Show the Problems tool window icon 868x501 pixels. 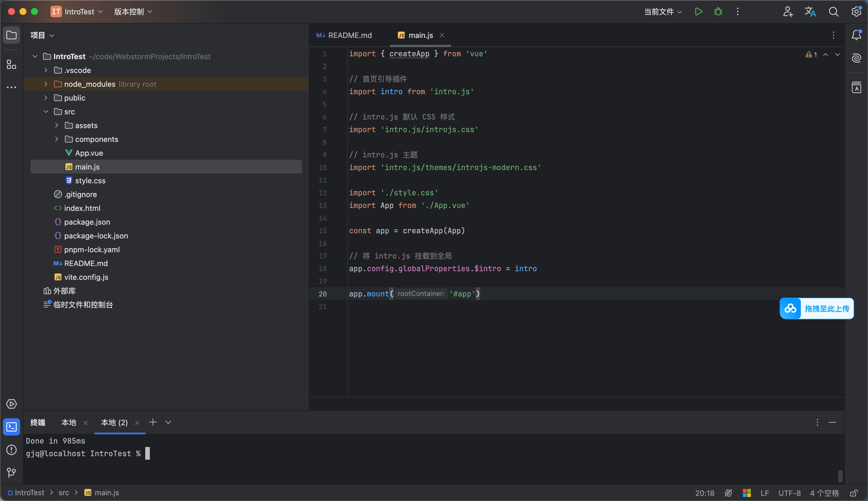11,450
